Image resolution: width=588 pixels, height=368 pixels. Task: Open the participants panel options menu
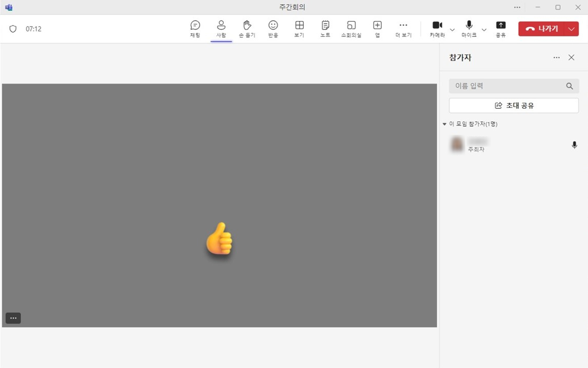pyautogui.click(x=556, y=57)
